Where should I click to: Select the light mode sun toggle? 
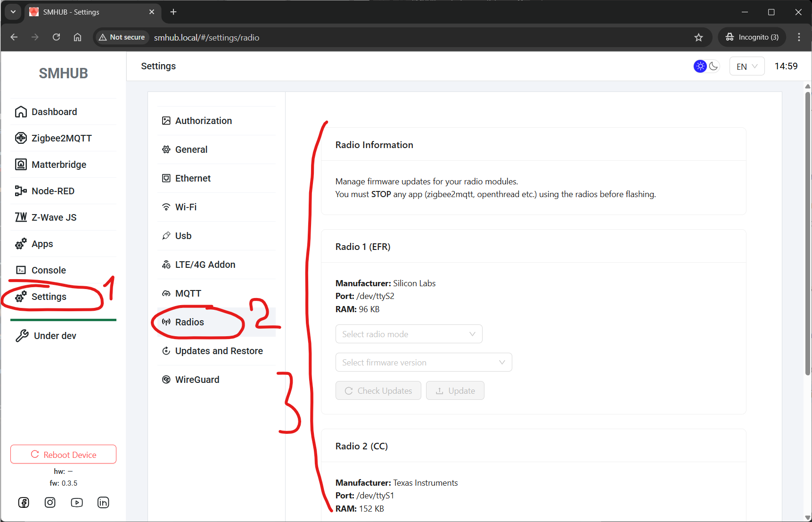pyautogui.click(x=700, y=66)
